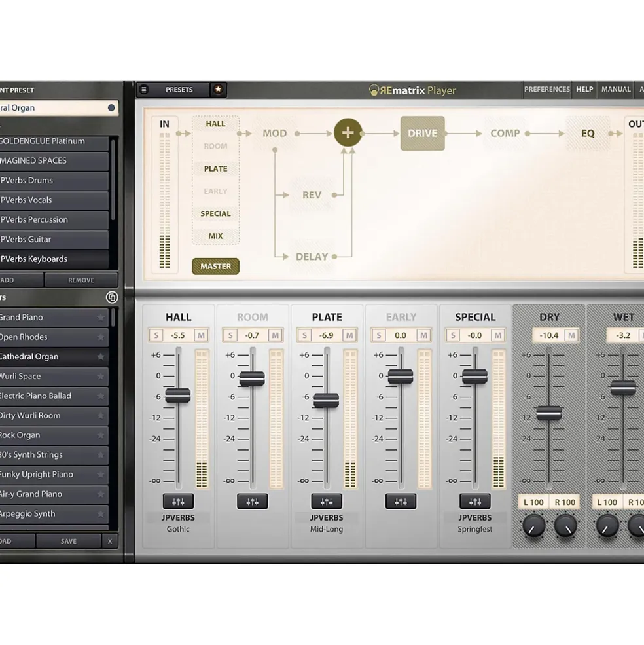Mute the PLATE channel
This screenshot has width=644, height=645.
pos(349,335)
